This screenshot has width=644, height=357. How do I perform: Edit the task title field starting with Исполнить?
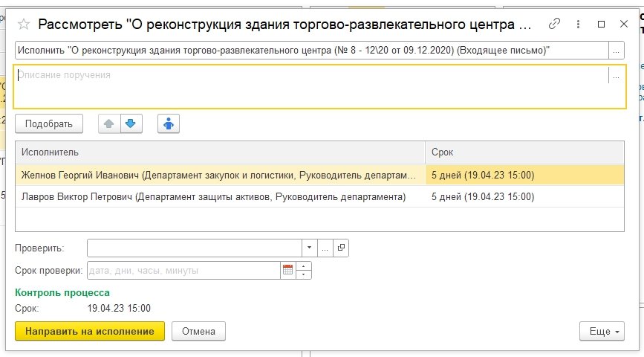[x=312, y=51]
